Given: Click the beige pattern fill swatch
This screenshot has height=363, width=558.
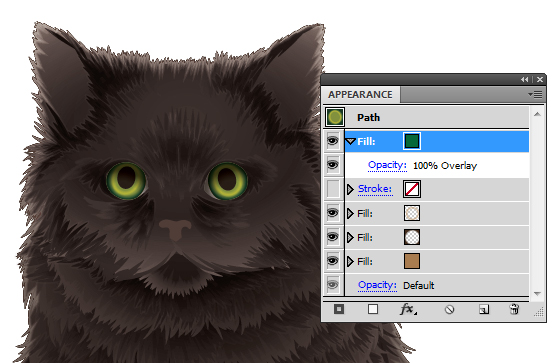Looking at the screenshot, I should click(412, 213).
